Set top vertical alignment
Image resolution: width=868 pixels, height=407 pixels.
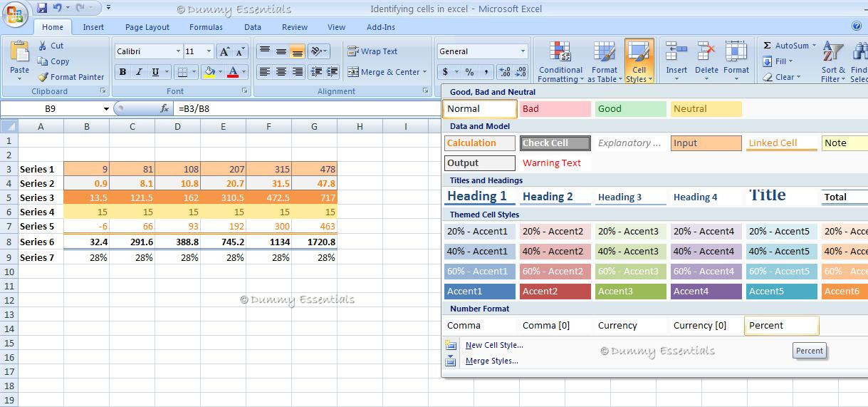(x=264, y=51)
